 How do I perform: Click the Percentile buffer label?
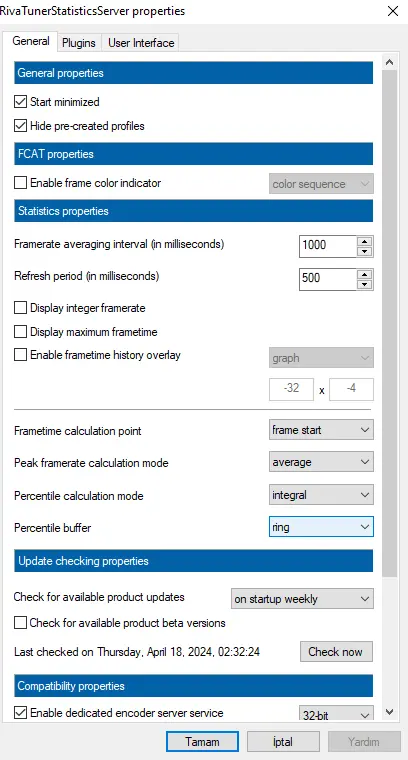click(x=53, y=527)
